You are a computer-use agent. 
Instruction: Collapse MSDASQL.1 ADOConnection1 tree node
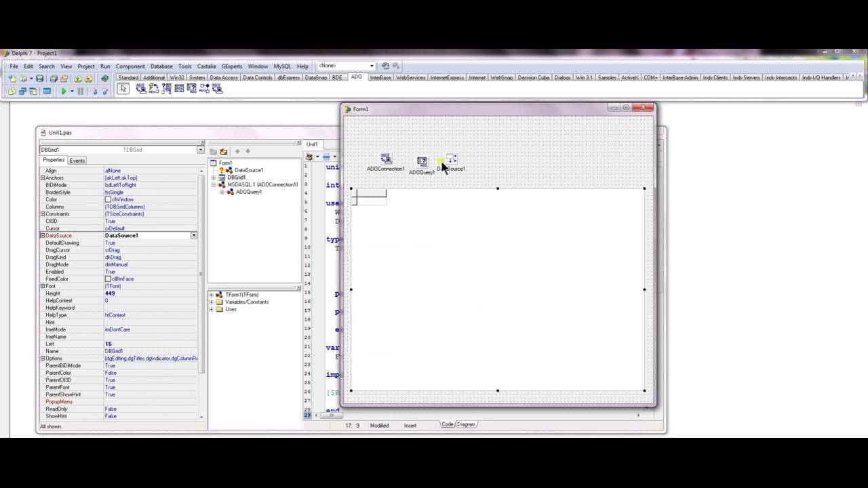[214, 184]
